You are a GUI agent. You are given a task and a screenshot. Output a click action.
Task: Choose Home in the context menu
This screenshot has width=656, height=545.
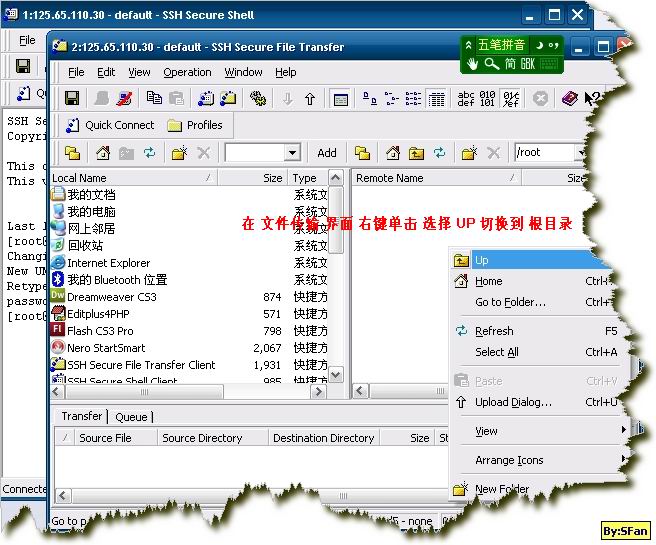(x=533, y=281)
